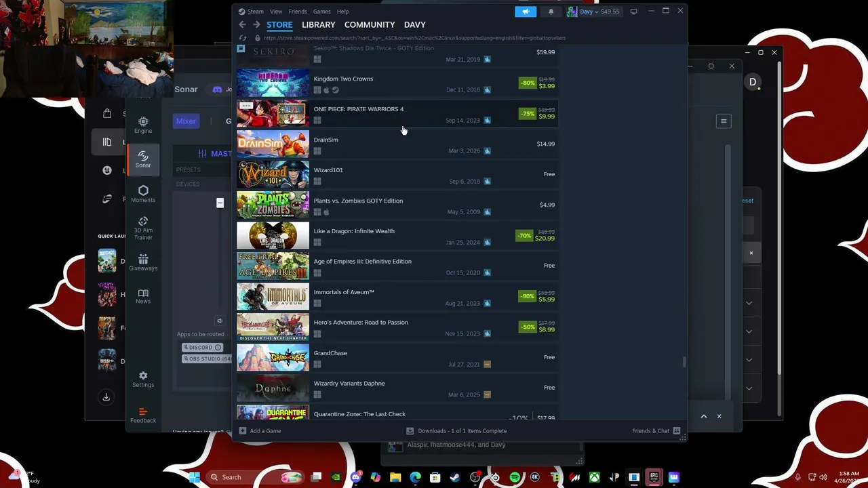This screenshot has height=488, width=868.
Task: Go forward in the Steam browser
Action: click(x=256, y=24)
